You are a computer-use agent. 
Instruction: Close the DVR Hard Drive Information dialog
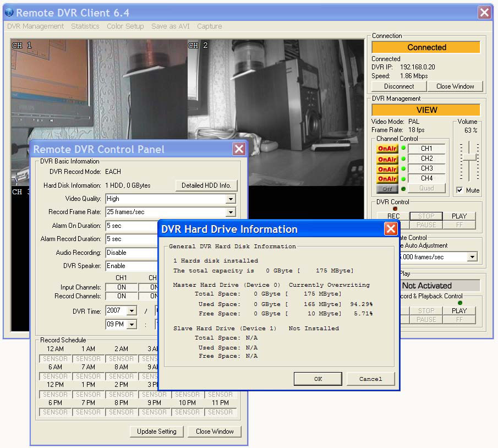[x=391, y=229]
